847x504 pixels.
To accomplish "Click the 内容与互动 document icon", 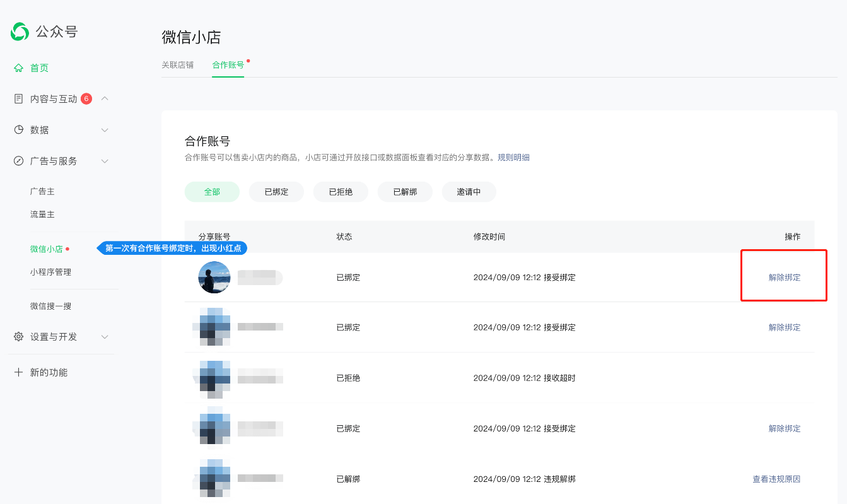I will pyautogui.click(x=19, y=99).
